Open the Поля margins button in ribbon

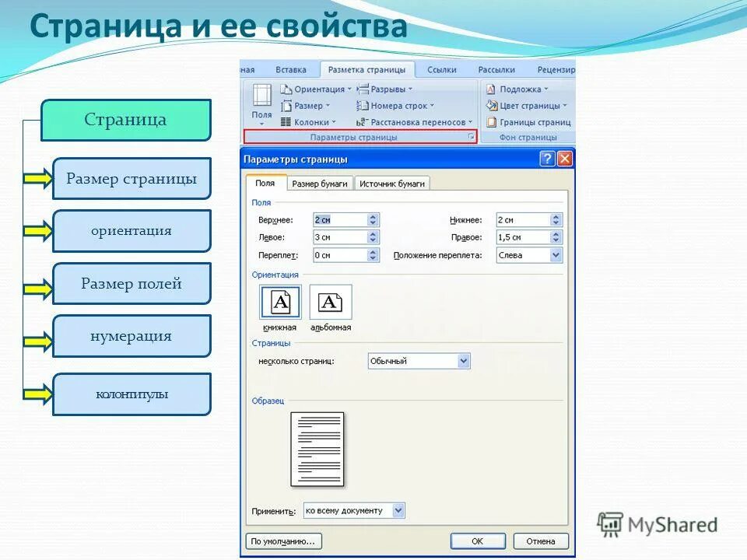pyautogui.click(x=261, y=105)
